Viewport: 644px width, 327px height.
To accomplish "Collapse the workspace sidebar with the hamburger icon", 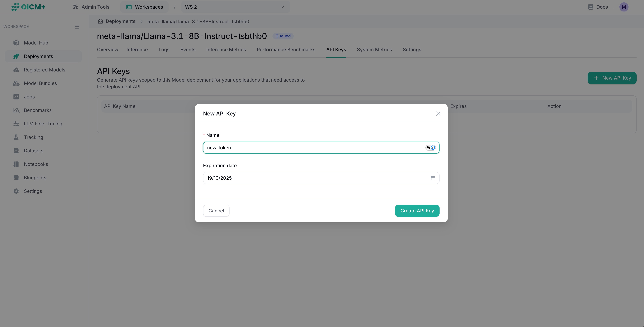I will [x=77, y=26].
